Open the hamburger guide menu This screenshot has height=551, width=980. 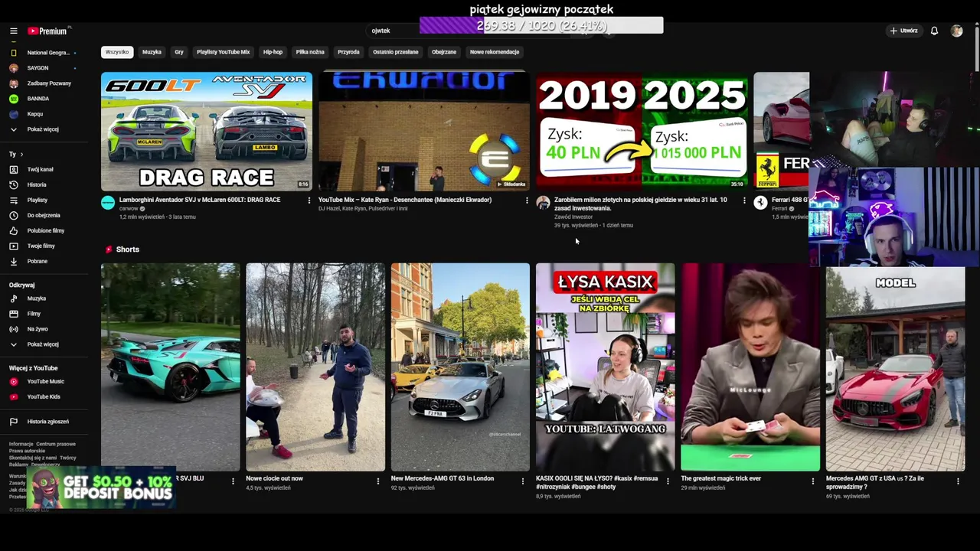[x=13, y=31]
